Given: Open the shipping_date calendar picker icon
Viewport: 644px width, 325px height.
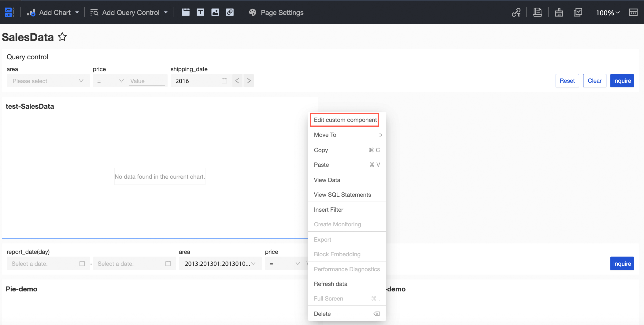Looking at the screenshot, I should click(224, 81).
